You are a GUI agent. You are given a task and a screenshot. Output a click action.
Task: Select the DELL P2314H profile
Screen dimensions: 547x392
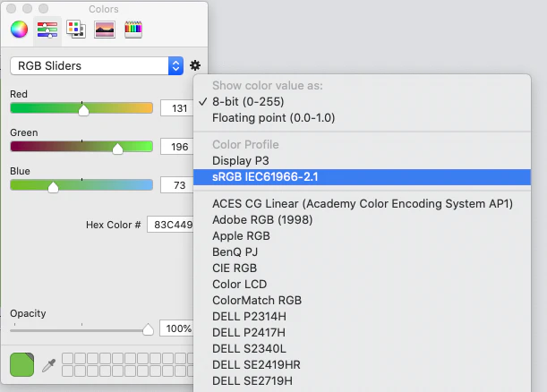pos(362,316)
